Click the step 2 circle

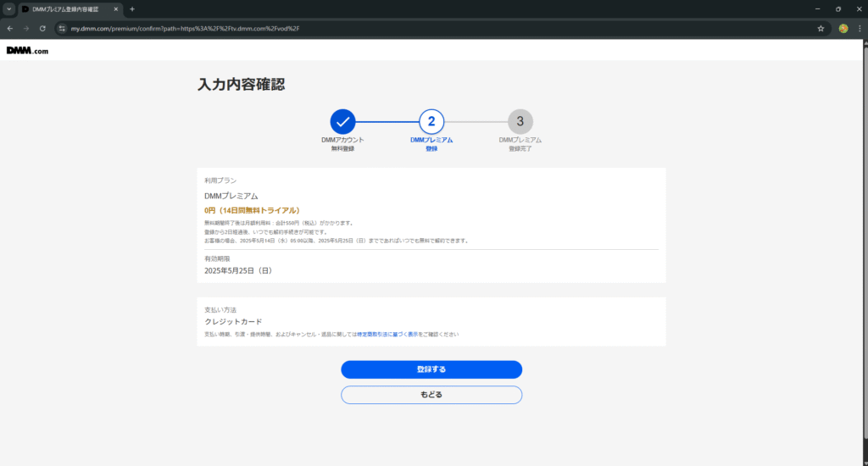(431, 121)
